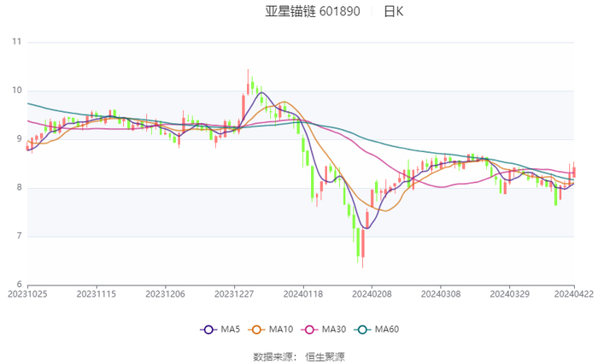Hide the MA5 series via its label
The width and height of the screenshot is (598, 364).
(231, 329)
